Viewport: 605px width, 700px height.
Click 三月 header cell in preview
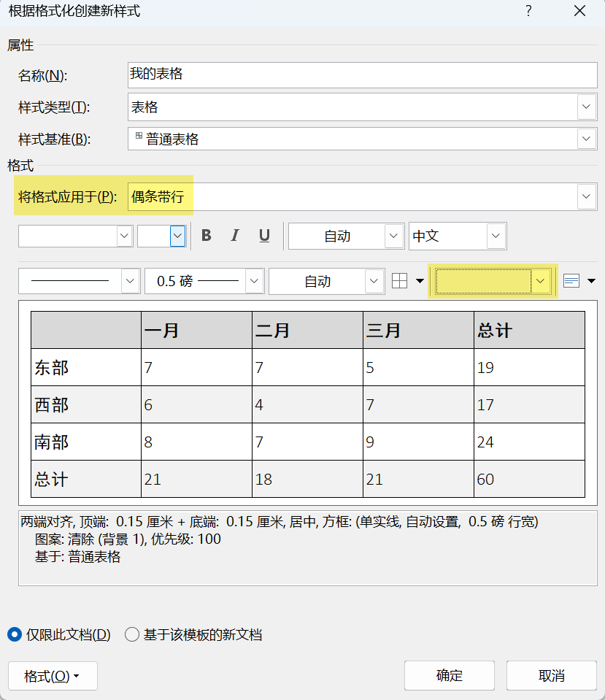coord(418,331)
